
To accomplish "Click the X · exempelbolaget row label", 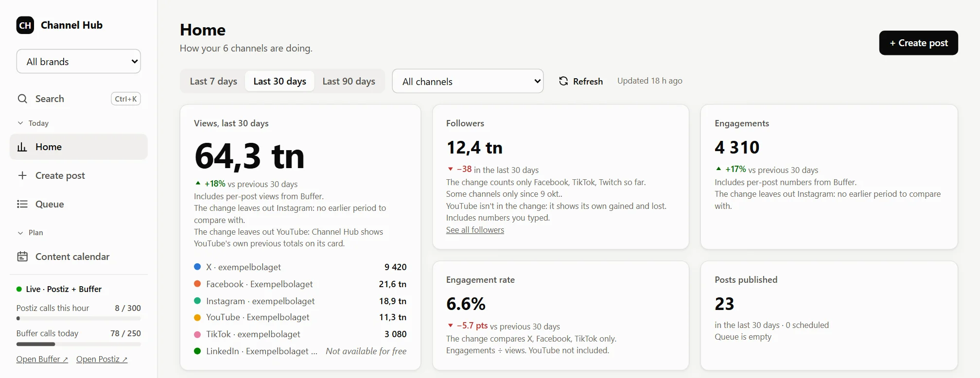I will [x=244, y=267].
